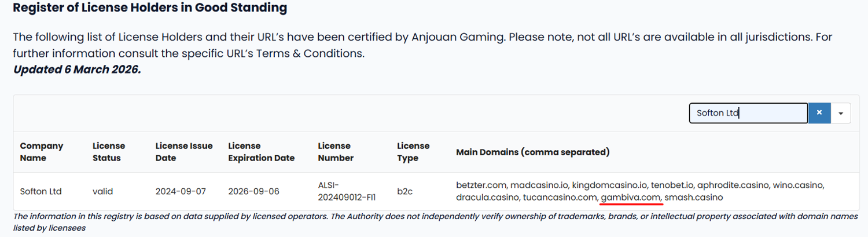The height and width of the screenshot is (237, 868).
Task: Open the dropdown arrow beside search
Action: point(840,113)
